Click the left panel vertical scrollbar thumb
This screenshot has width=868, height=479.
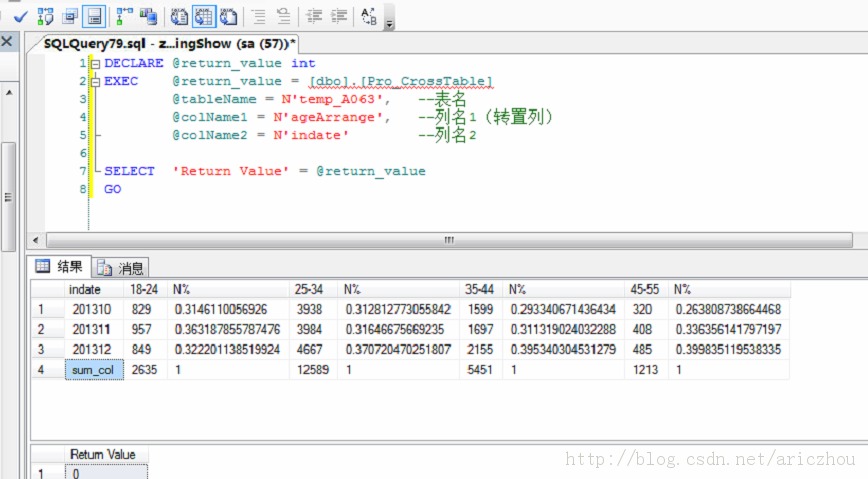click(x=8, y=197)
